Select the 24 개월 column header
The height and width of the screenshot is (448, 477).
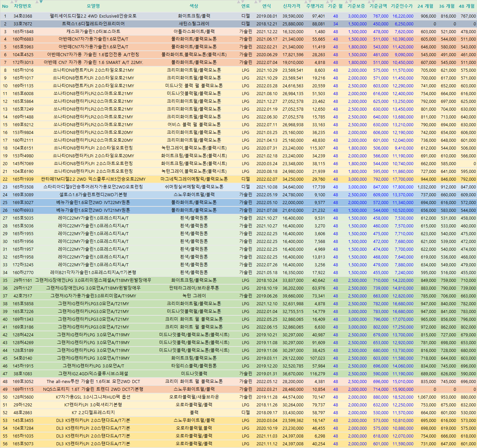click(425, 6)
